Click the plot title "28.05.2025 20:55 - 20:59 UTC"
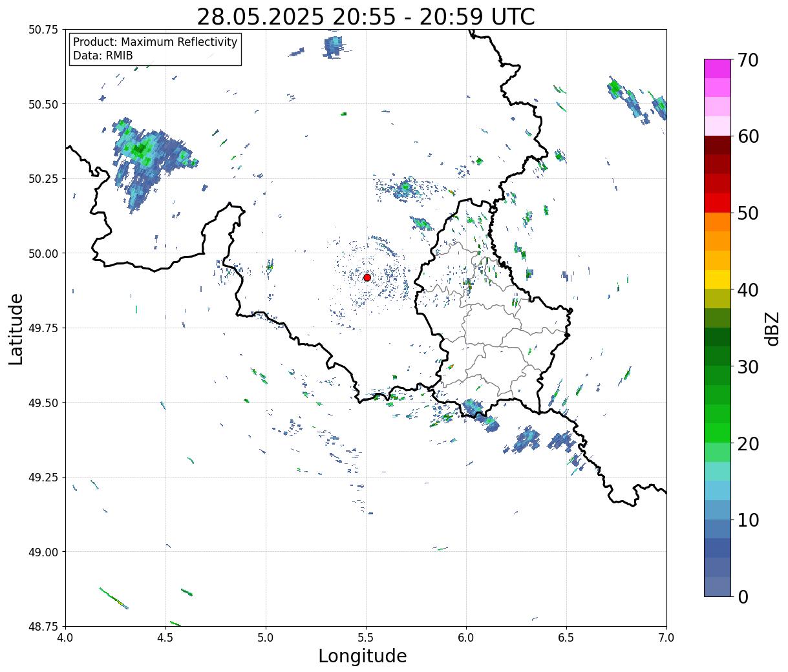The image size is (788, 672). point(366,17)
